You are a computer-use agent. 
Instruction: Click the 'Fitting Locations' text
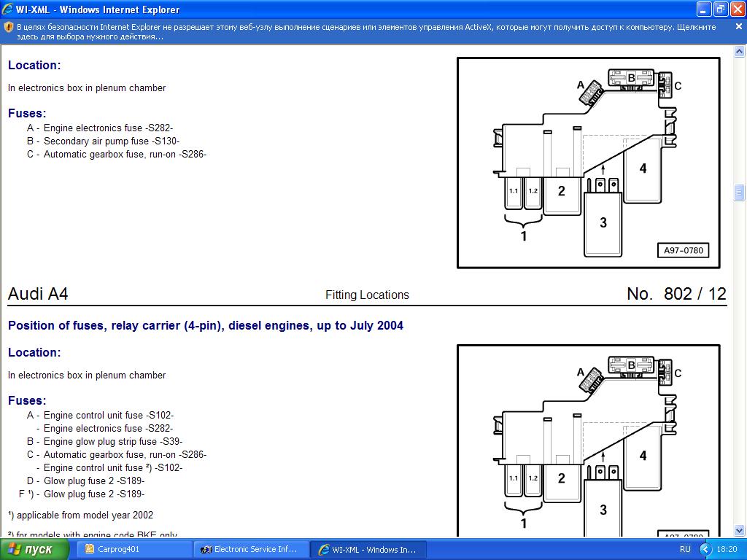click(x=368, y=295)
